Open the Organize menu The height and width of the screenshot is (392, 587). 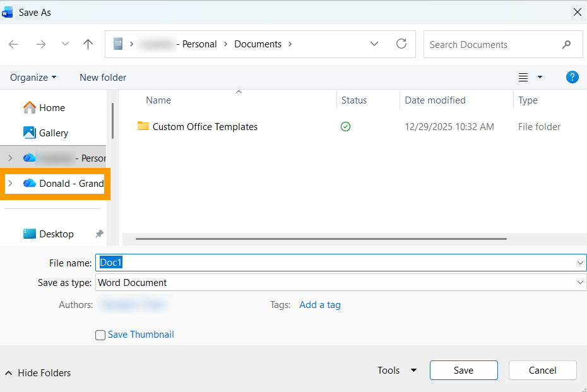33,77
